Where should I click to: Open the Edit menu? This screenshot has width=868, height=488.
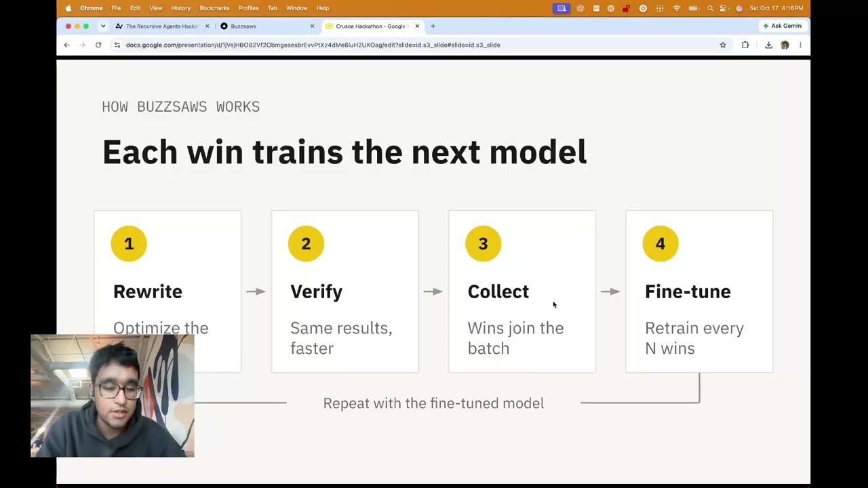[135, 8]
